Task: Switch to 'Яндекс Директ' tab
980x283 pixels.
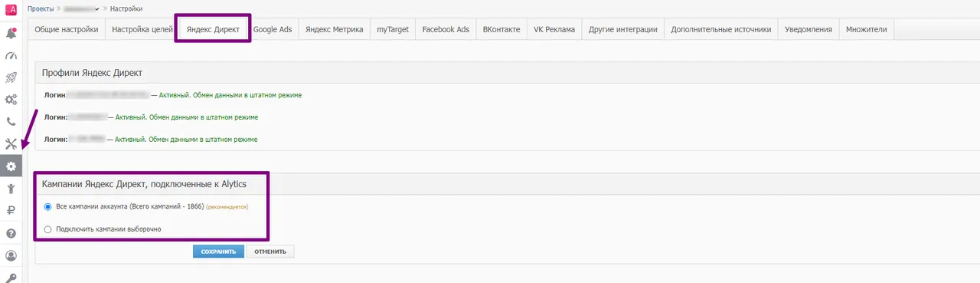Action: coord(213,29)
